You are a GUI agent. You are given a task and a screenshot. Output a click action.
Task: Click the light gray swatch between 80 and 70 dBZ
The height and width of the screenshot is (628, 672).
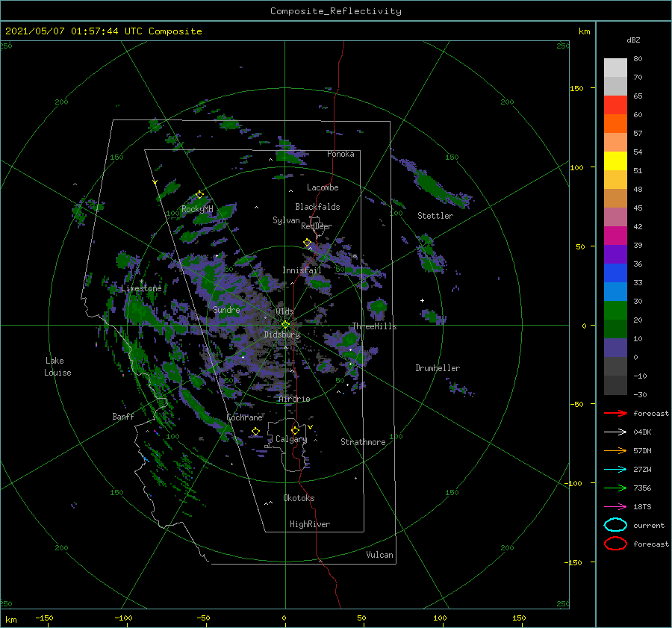[615, 68]
